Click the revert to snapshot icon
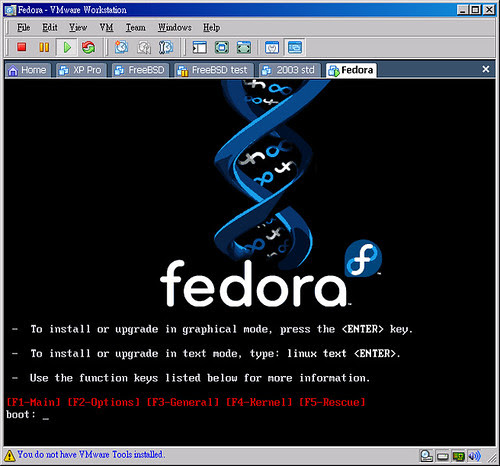This screenshot has height=466, width=500. 144,47
